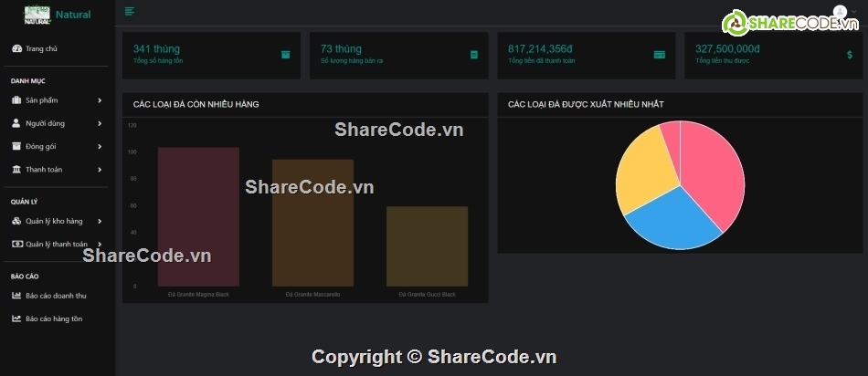This screenshot has width=868, height=376.
Task: Click the Natural logo image
Action: point(37,15)
